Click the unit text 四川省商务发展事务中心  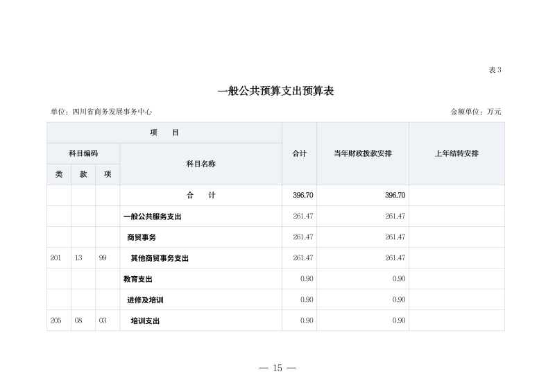tap(101, 112)
